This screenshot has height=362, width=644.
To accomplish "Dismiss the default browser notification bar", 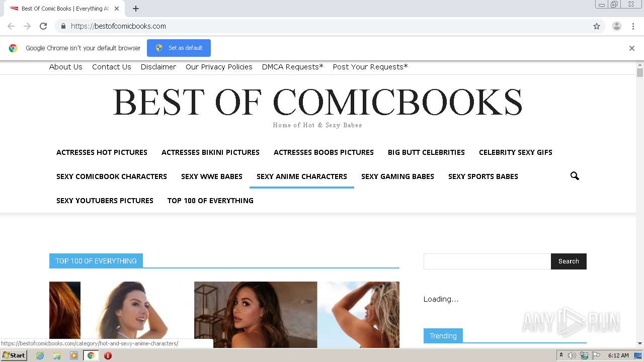I will [x=632, y=48].
